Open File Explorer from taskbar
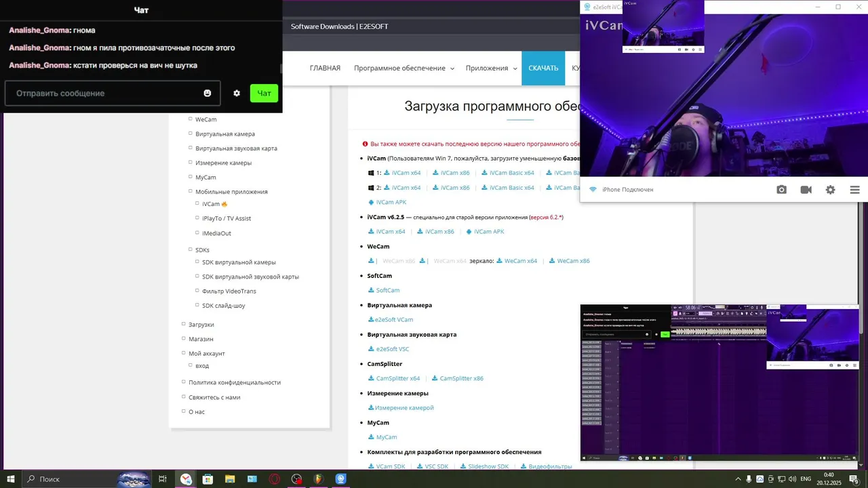 point(230,479)
